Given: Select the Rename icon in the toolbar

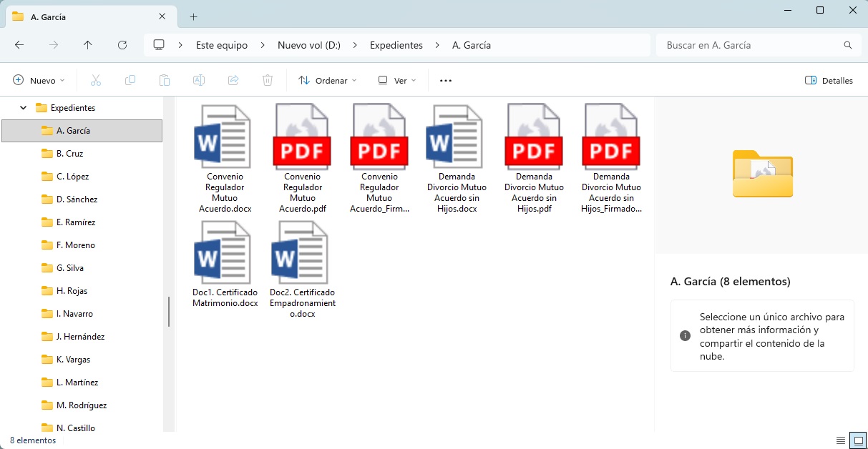Looking at the screenshot, I should 199,80.
